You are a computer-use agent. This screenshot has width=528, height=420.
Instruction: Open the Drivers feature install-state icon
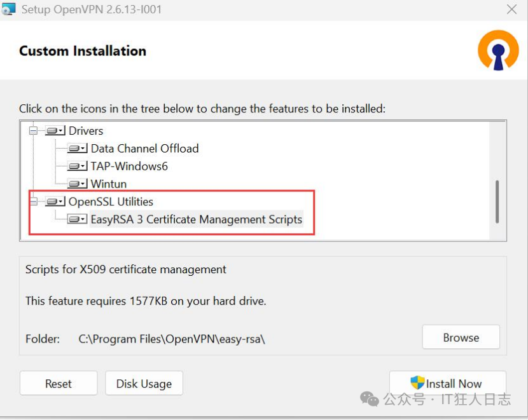coord(55,130)
